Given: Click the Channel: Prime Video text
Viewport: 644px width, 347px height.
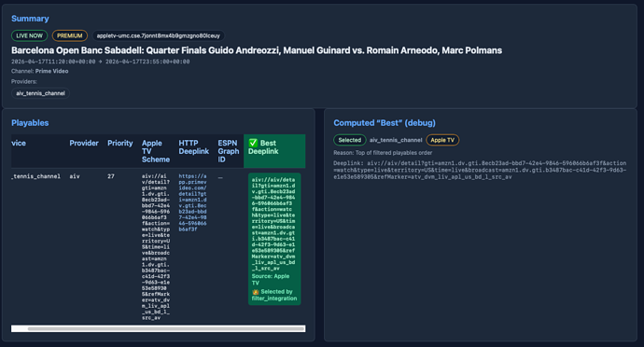Looking at the screenshot, I should tap(40, 71).
